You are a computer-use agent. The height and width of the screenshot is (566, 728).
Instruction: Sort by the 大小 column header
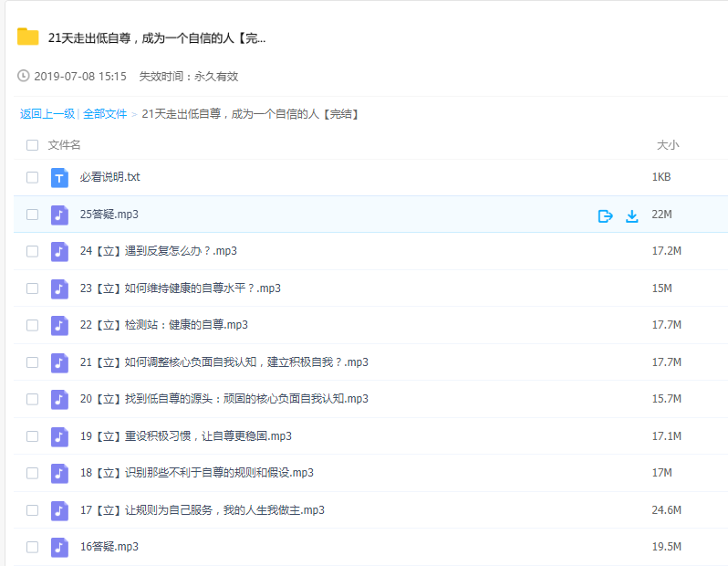click(668, 145)
